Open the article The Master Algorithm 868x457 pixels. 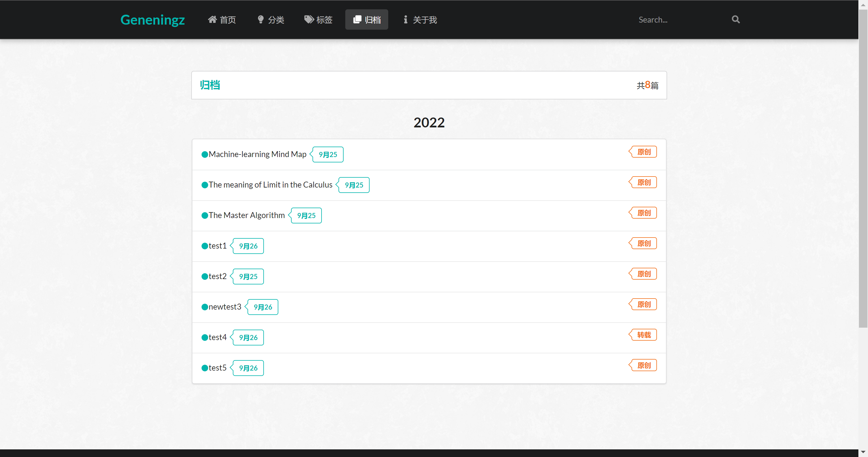coord(246,215)
